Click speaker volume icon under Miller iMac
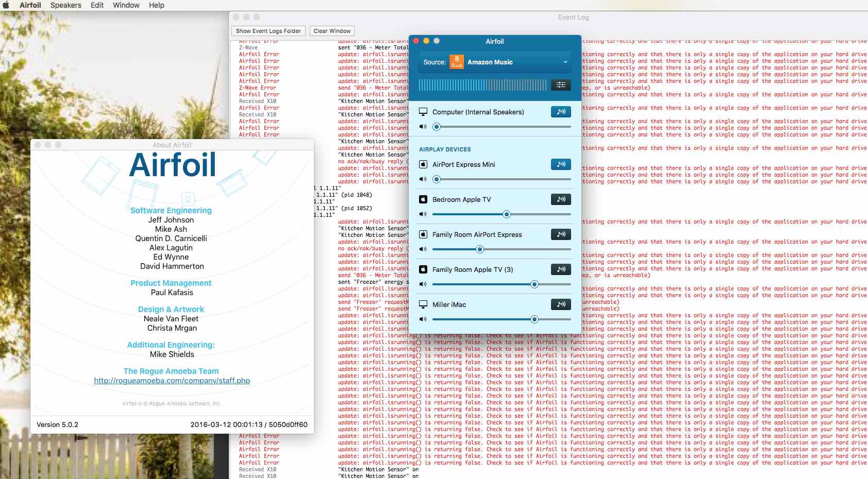 423,319
